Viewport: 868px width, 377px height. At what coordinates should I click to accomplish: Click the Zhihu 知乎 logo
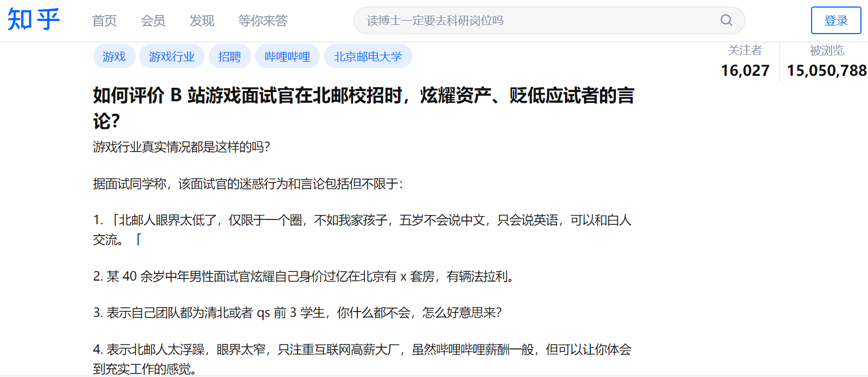(x=34, y=19)
